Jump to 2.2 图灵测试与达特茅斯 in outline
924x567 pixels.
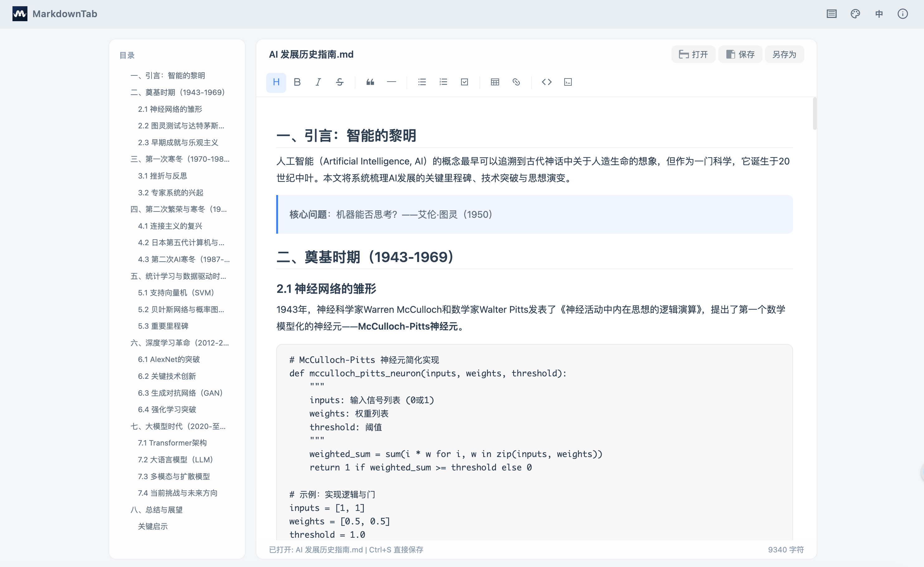click(181, 126)
